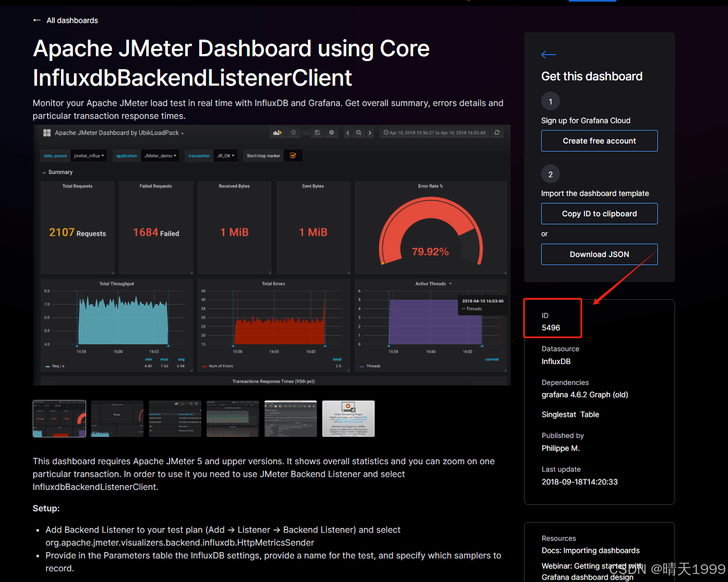Select fourth thumbnail showing response time graphs
Image resolution: width=728 pixels, height=582 pixels.
pyautogui.click(x=233, y=419)
